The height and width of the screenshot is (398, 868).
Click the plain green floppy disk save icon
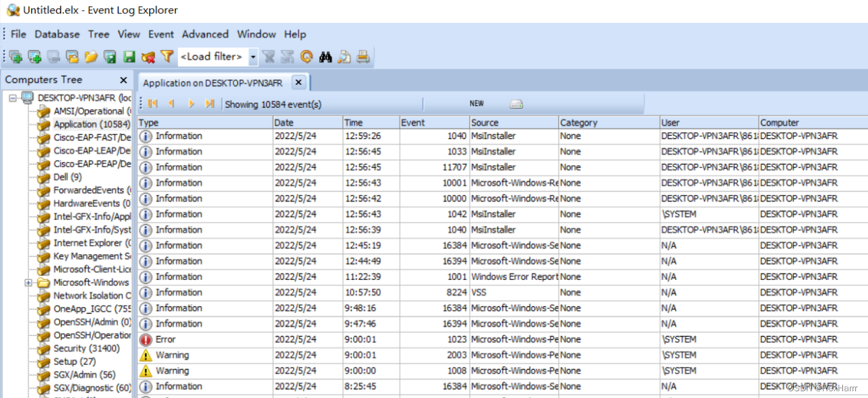129,57
